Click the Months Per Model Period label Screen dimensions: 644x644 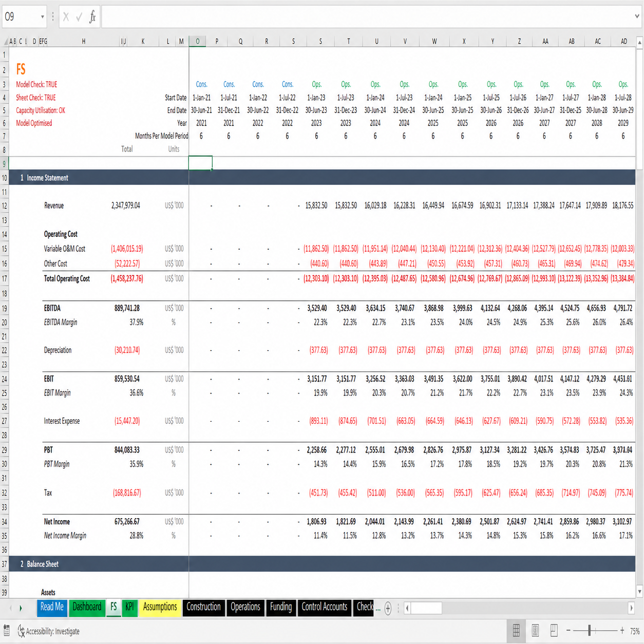tap(161, 136)
